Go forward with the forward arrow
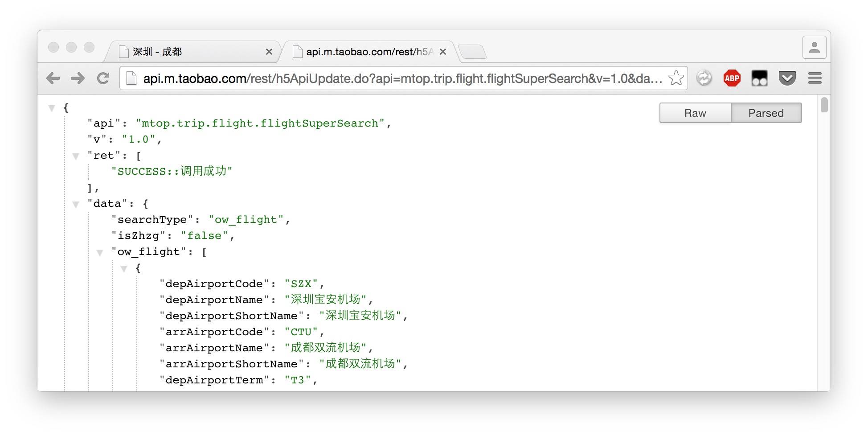The width and height of the screenshot is (868, 436). click(x=78, y=78)
